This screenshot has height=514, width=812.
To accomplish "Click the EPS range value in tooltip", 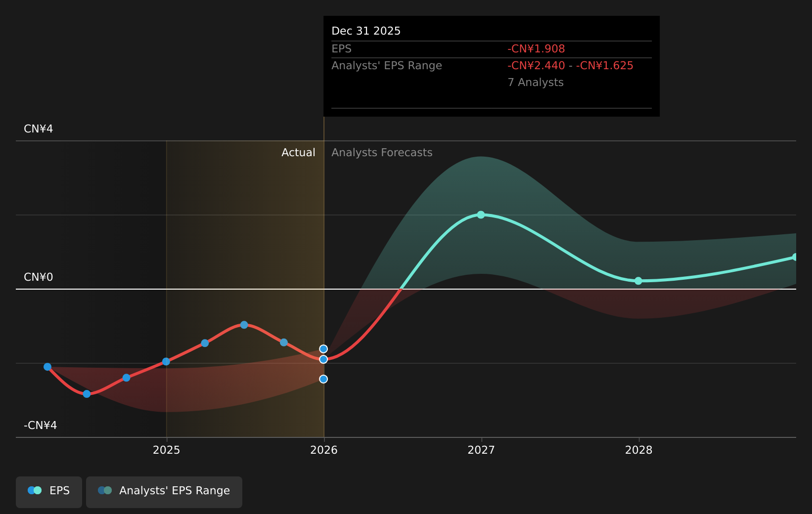I will [570, 66].
